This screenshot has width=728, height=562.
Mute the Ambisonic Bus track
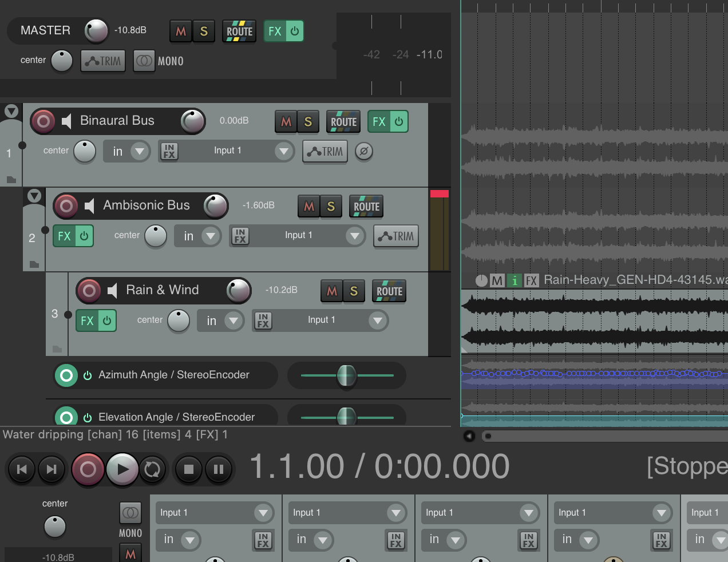309,206
